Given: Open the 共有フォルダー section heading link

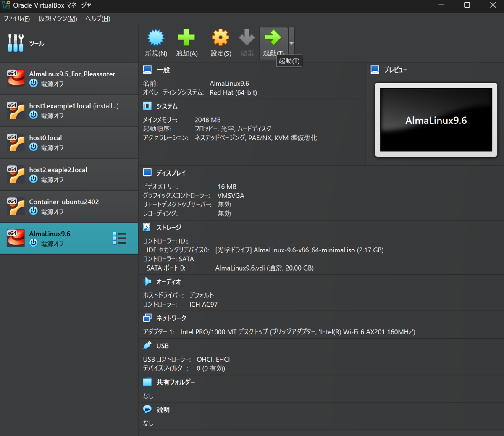Looking at the screenshot, I should coord(176,382).
